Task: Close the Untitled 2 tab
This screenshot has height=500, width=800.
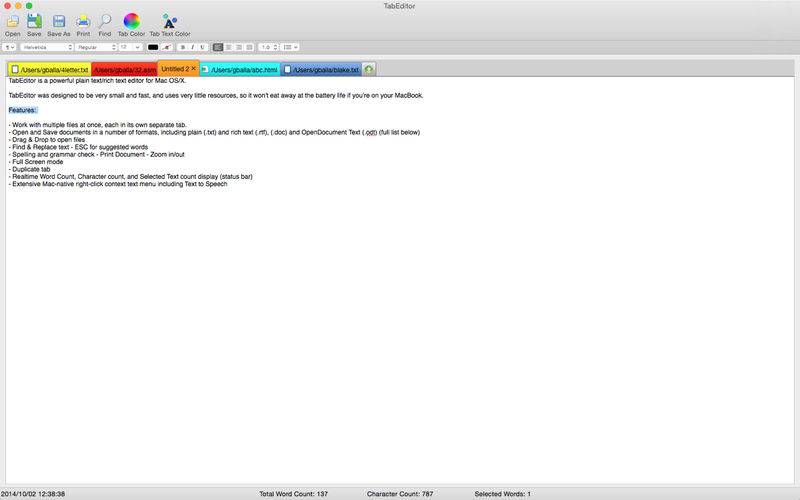Action: [x=194, y=68]
